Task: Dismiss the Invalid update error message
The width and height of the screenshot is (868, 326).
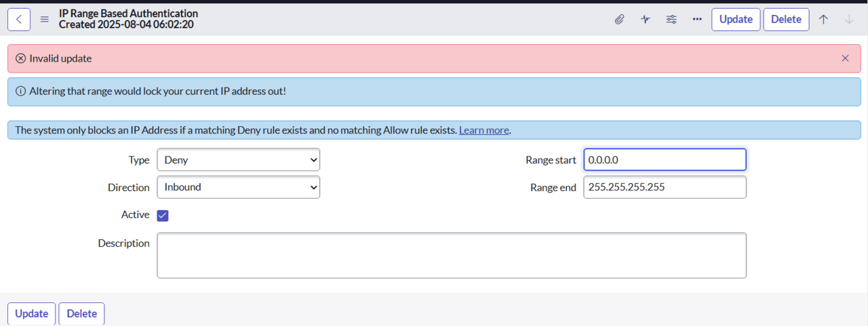Action: (x=845, y=58)
